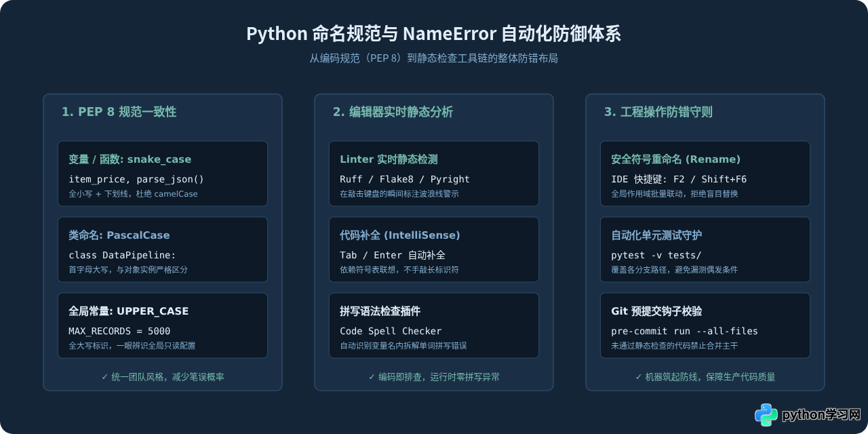
Task: Click code text 'pytest -v tests/'
Action: (x=656, y=255)
